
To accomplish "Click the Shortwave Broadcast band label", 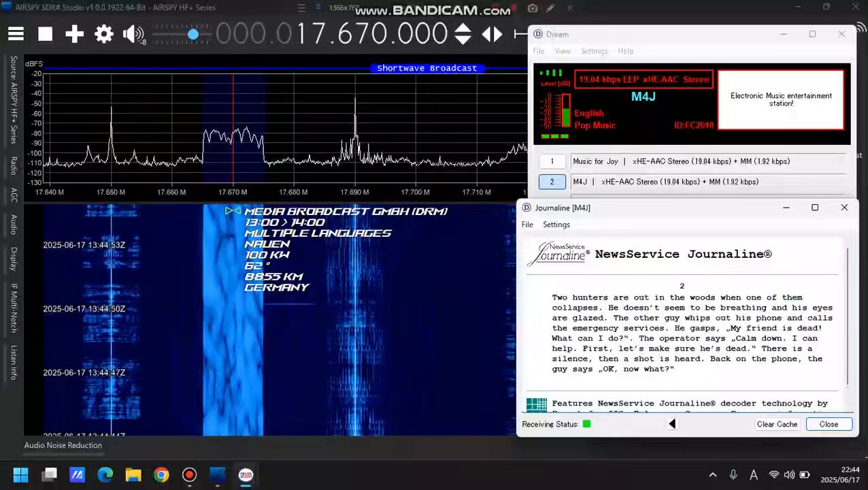I will (427, 68).
